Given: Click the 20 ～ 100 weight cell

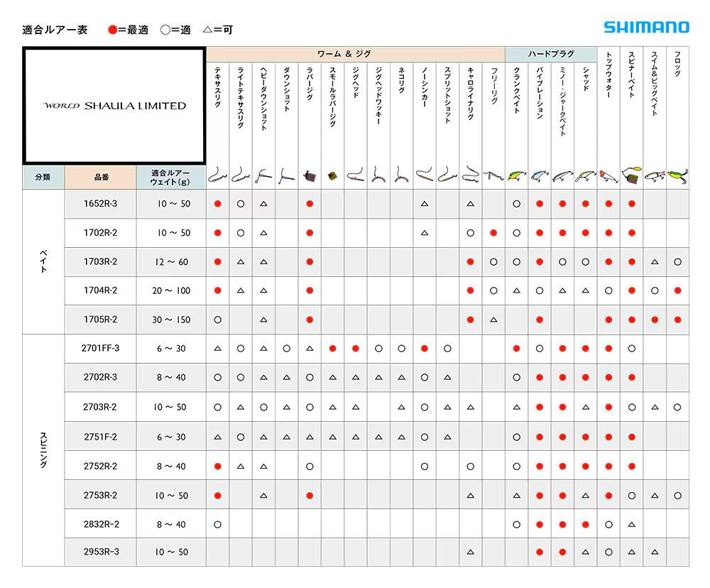Looking at the screenshot, I should (170, 290).
